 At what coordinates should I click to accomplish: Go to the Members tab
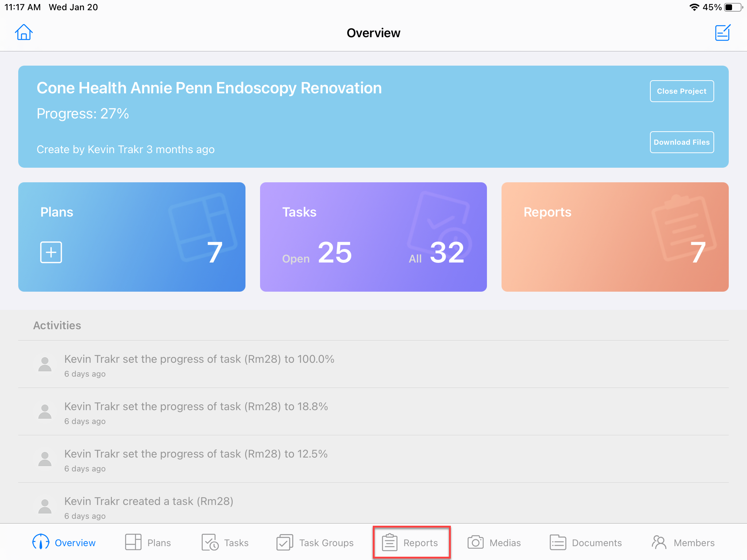tap(683, 542)
